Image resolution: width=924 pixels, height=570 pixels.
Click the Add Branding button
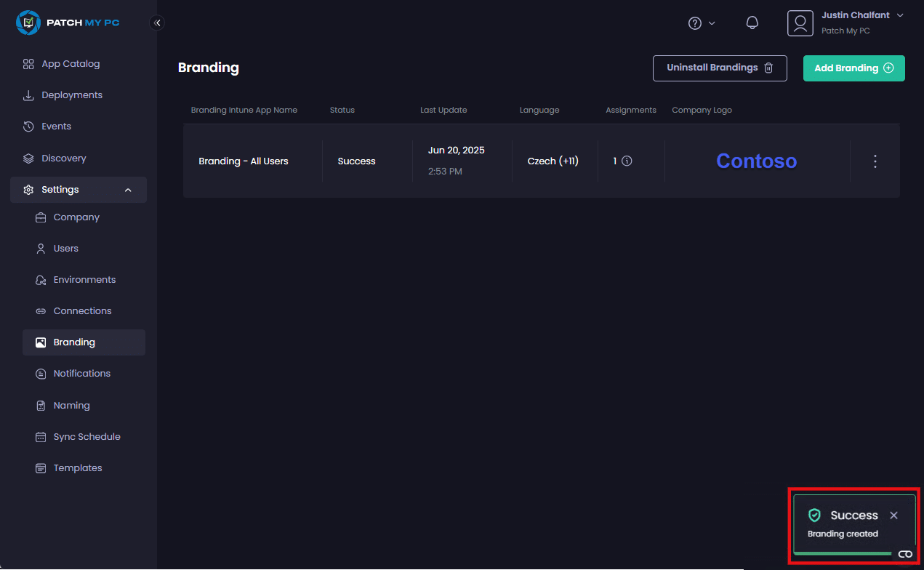(x=853, y=68)
